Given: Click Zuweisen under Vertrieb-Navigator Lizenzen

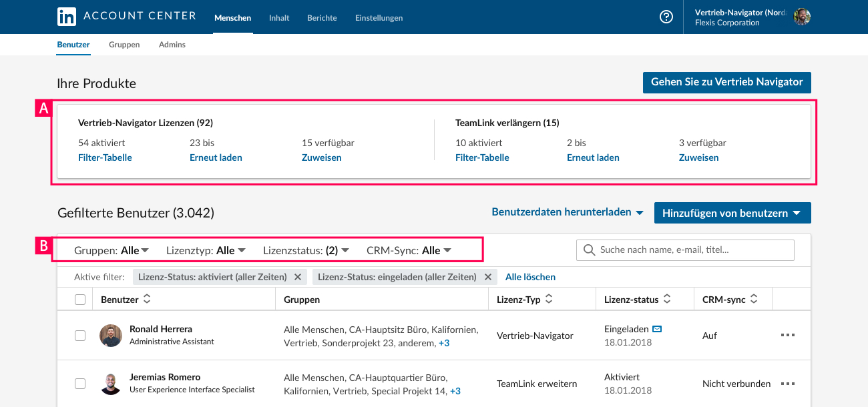Looking at the screenshot, I should click(x=321, y=157).
